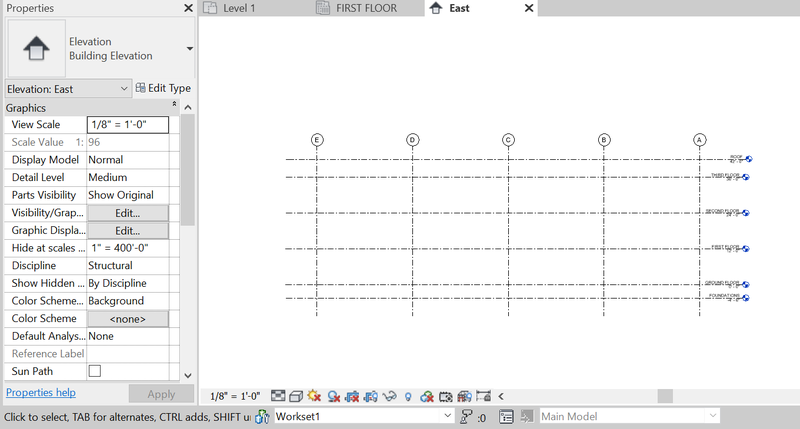This screenshot has width=800, height=429.
Task: Collapse the Graphics properties section
Action: click(x=174, y=106)
